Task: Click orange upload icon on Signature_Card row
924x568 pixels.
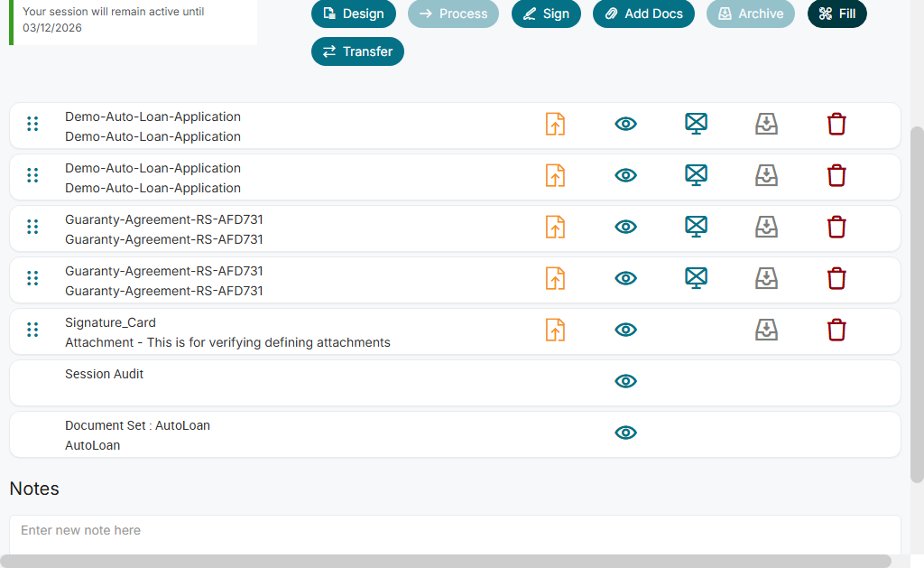Action: pos(555,330)
